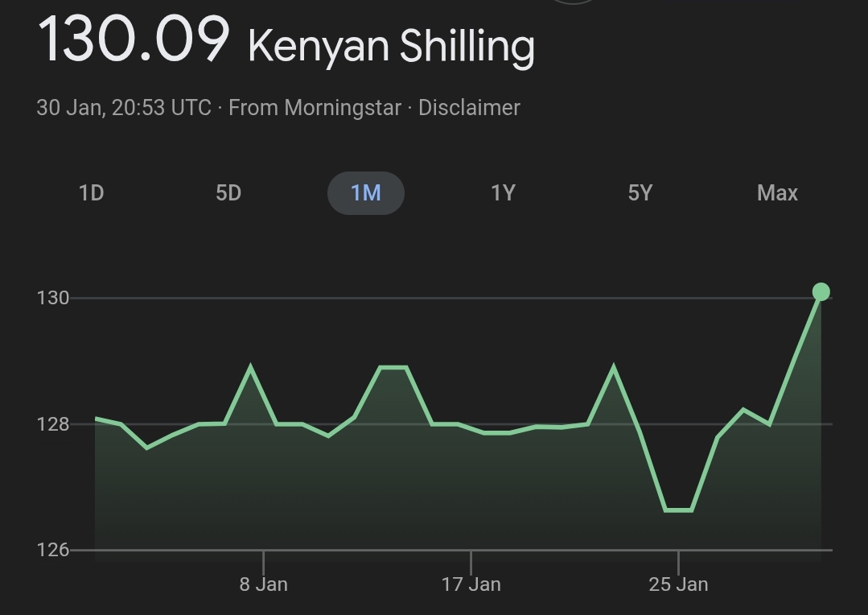Open the Morningstar source link
This screenshot has height=615, width=868.
[x=343, y=108]
